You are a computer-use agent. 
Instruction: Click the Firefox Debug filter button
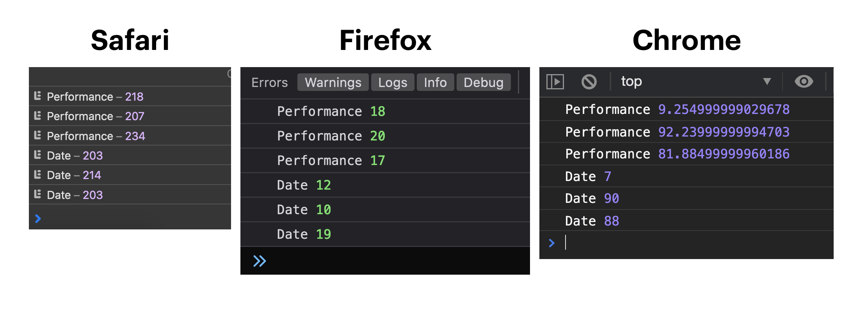click(x=483, y=83)
